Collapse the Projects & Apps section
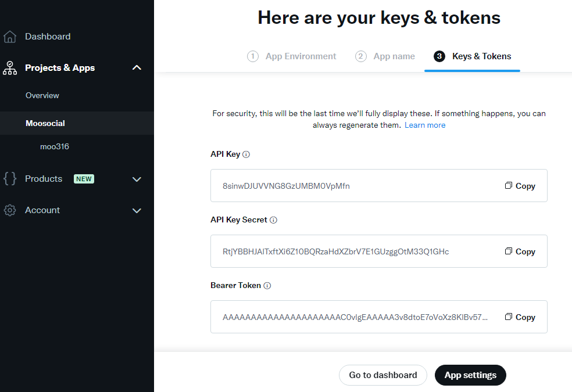The image size is (572, 392). [137, 68]
